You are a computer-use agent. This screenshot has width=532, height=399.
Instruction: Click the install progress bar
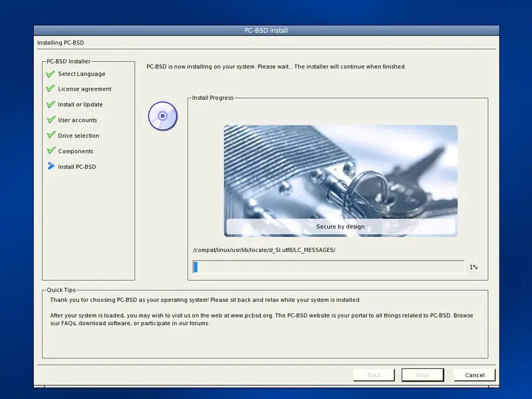click(329, 267)
